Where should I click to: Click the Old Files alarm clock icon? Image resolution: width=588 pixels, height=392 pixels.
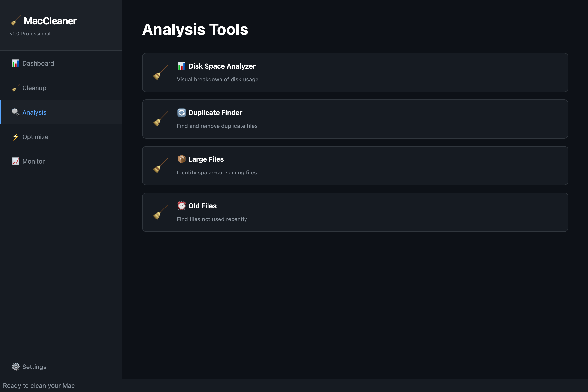[x=182, y=206]
